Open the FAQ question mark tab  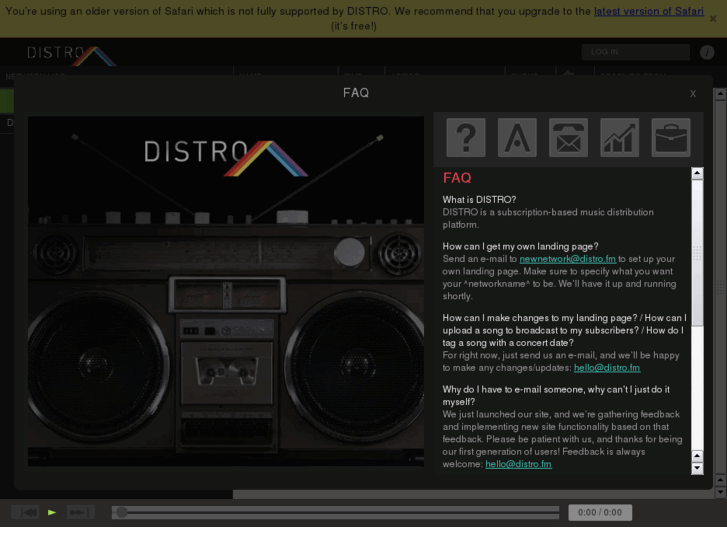pyautogui.click(x=466, y=137)
